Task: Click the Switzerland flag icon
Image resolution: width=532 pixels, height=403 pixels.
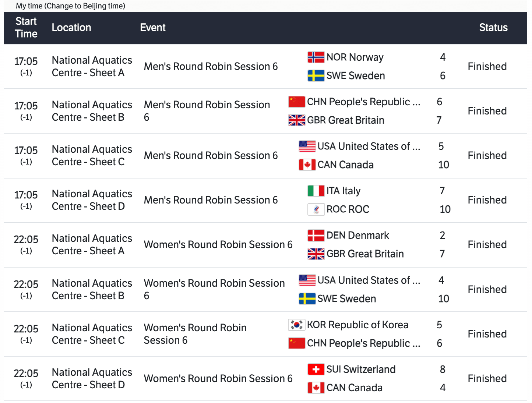Action: coord(316,369)
